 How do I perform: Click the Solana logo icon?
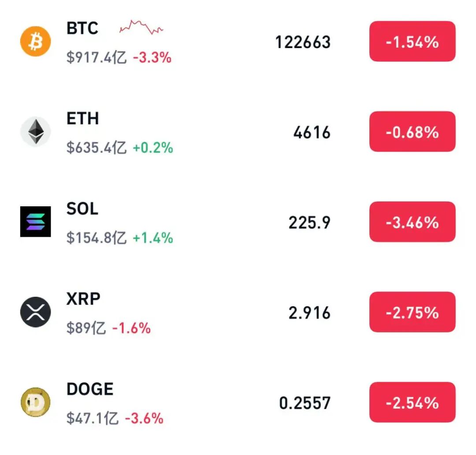[x=36, y=222]
